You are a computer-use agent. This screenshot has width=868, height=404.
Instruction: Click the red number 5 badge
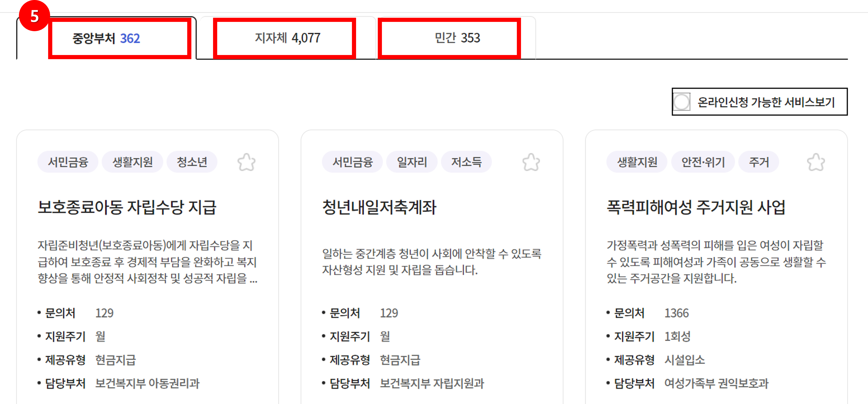coord(34,16)
